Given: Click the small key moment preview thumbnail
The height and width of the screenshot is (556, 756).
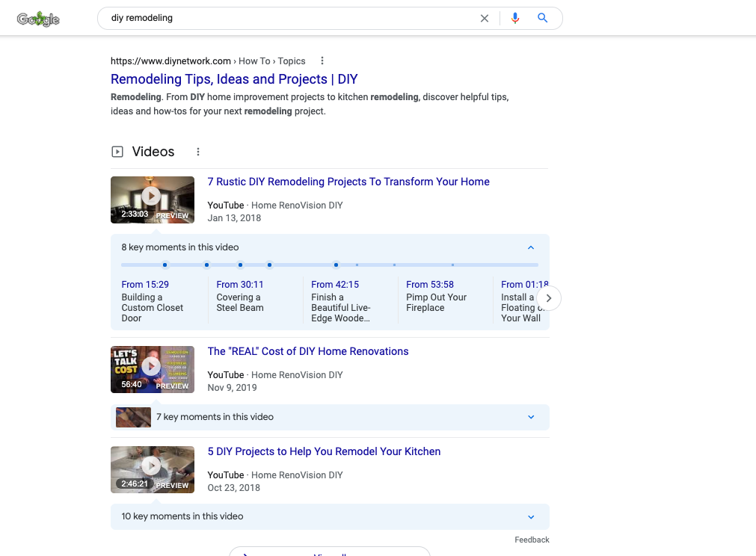Looking at the screenshot, I should coord(133,417).
